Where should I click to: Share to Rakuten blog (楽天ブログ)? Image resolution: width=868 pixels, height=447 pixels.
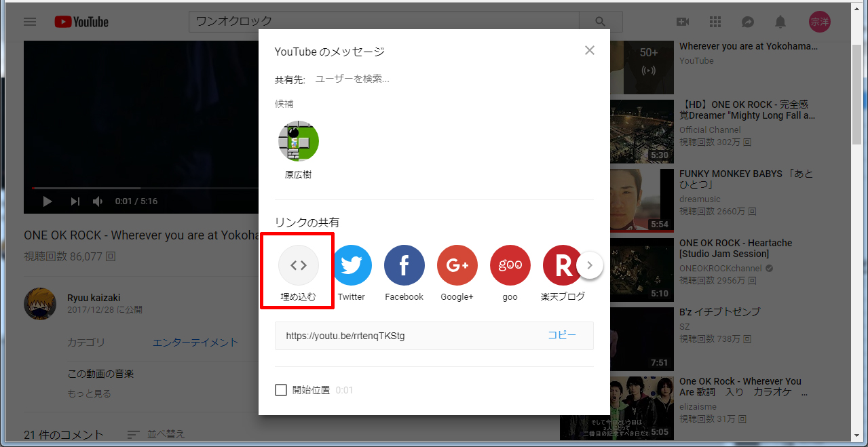[x=562, y=265]
